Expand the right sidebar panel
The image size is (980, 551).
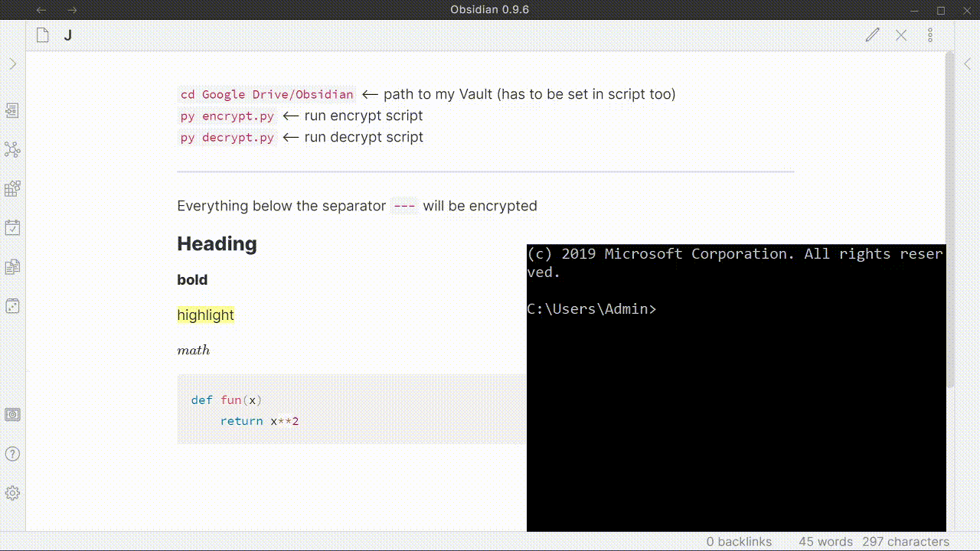(x=968, y=64)
